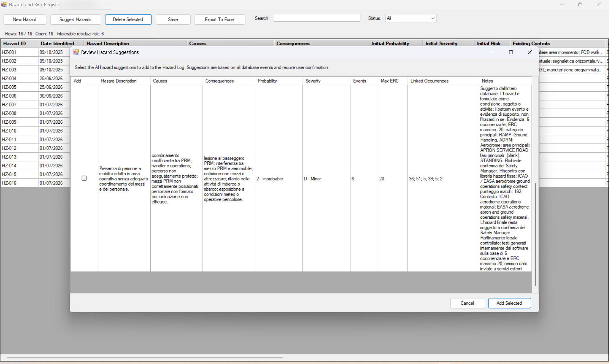Click the Initial Risk header in main table
609x364 pixels.
pyautogui.click(x=492, y=43)
